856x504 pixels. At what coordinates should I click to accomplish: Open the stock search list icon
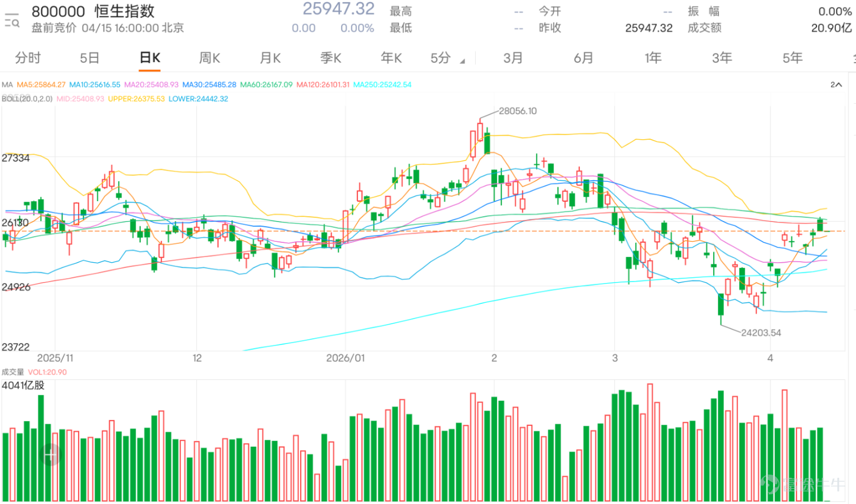[x=12, y=20]
